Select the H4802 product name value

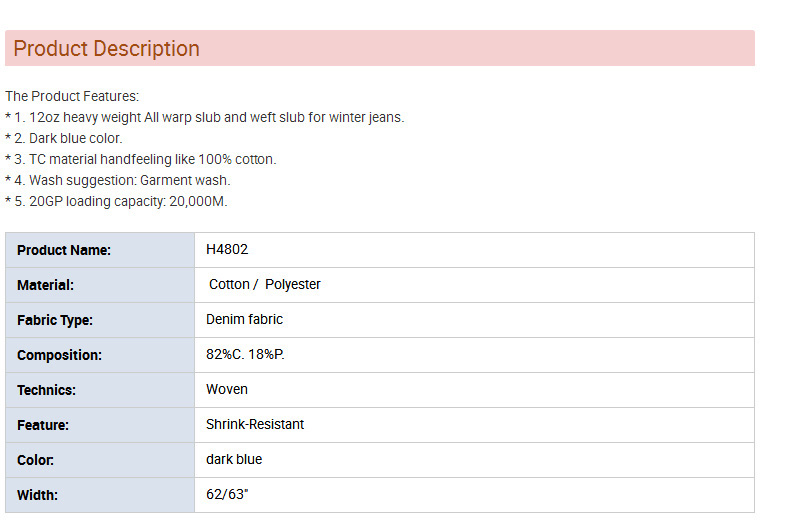(x=227, y=249)
